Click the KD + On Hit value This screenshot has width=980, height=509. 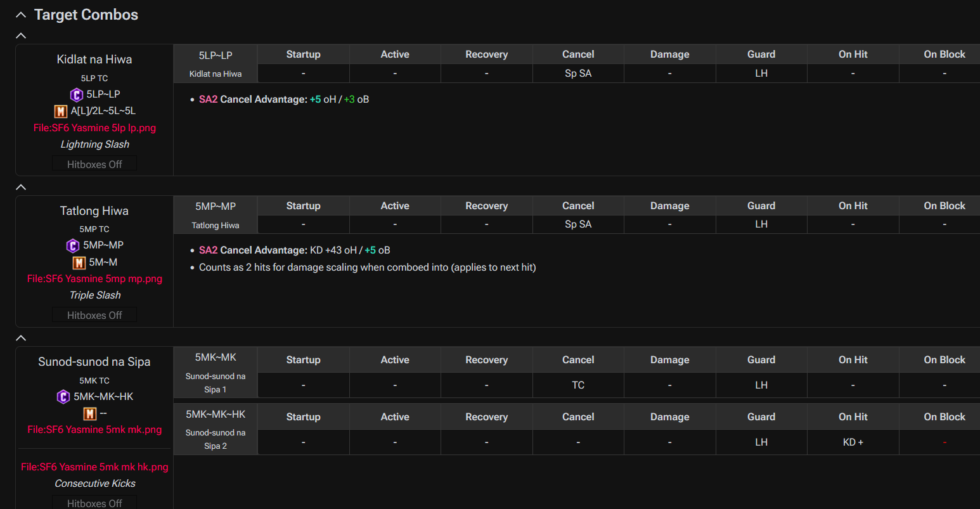click(x=853, y=442)
